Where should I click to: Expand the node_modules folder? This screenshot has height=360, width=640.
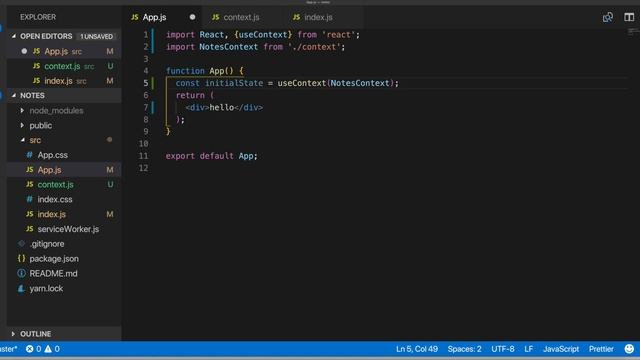point(22,111)
